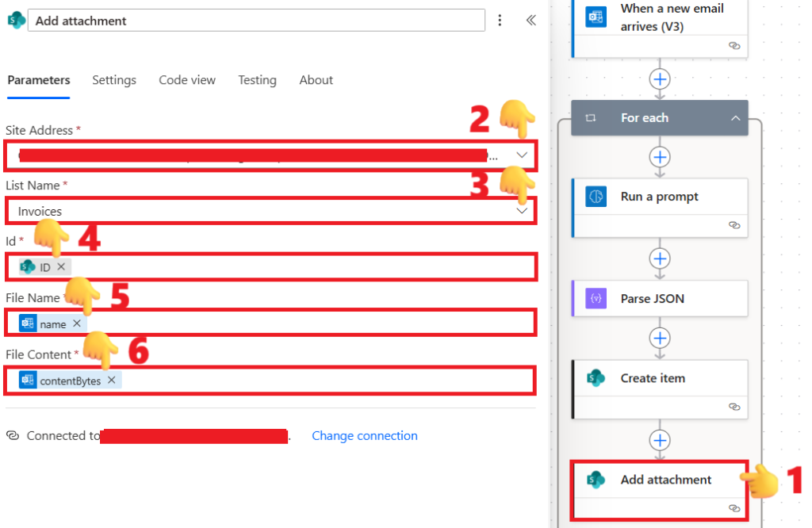Click the Create item SharePoint icon
The image size is (812, 528).
pos(596,378)
